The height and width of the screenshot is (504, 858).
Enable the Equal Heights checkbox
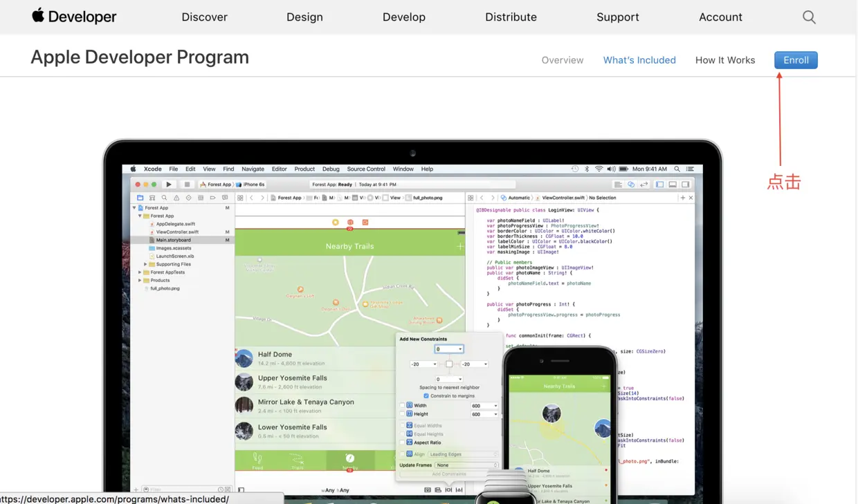(x=402, y=434)
